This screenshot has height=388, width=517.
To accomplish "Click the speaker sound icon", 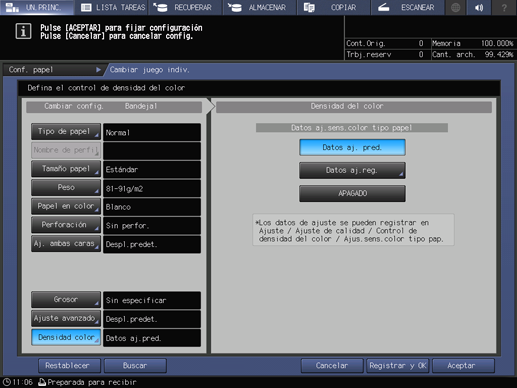I will coord(480,7).
